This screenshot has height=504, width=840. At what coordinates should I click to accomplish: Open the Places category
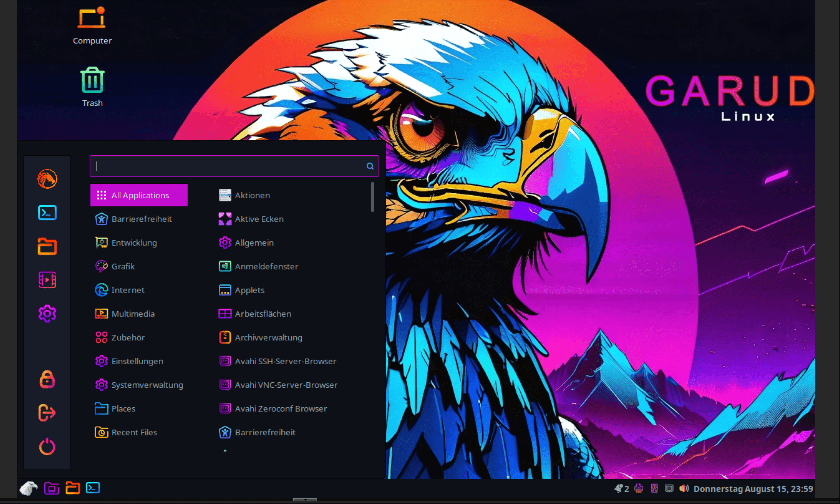[139, 409]
